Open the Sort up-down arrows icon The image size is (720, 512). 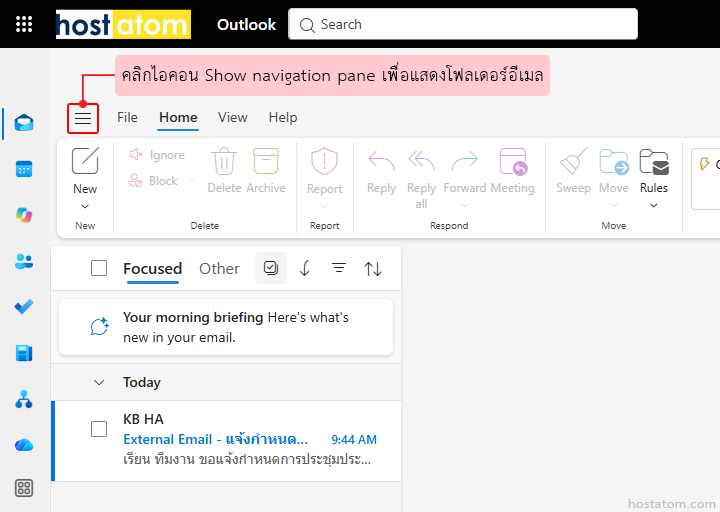click(x=373, y=269)
